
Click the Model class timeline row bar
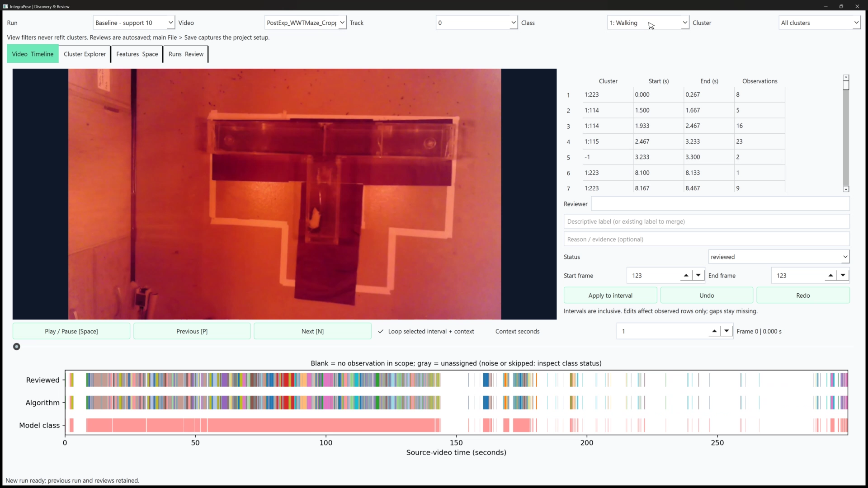click(456, 425)
